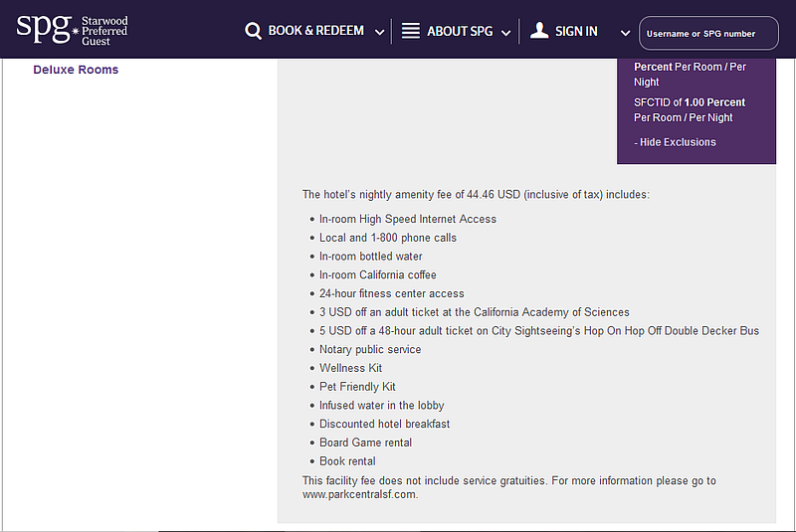Click 'In-room High Speed Internet Access' item
This screenshot has width=796, height=532.
pos(408,219)
